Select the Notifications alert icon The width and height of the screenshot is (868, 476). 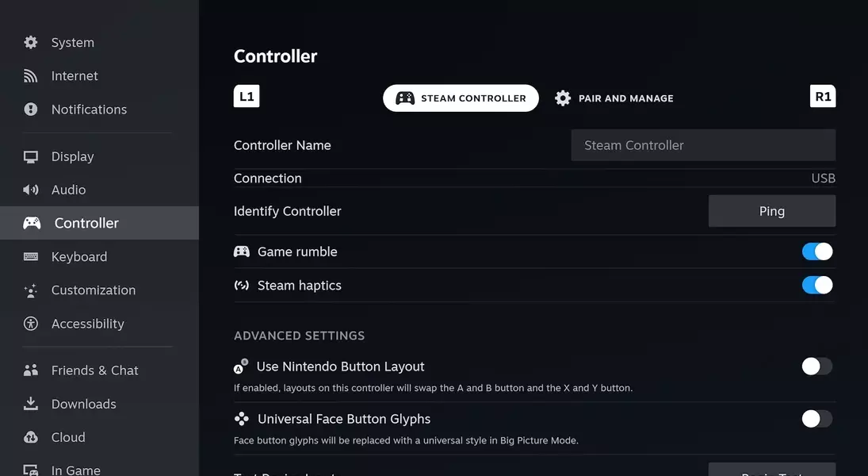[x=31, y=109]
